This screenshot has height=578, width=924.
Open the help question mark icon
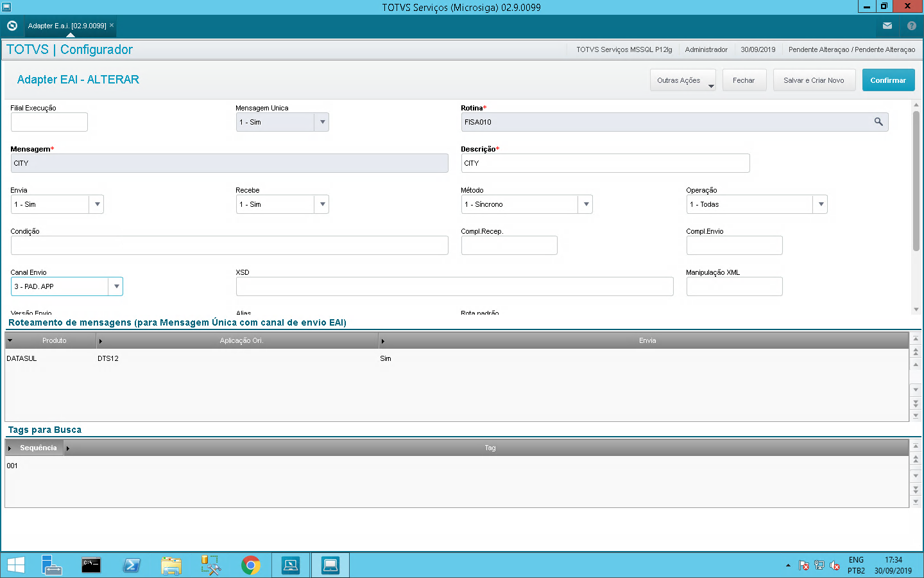tap(912, 26)
